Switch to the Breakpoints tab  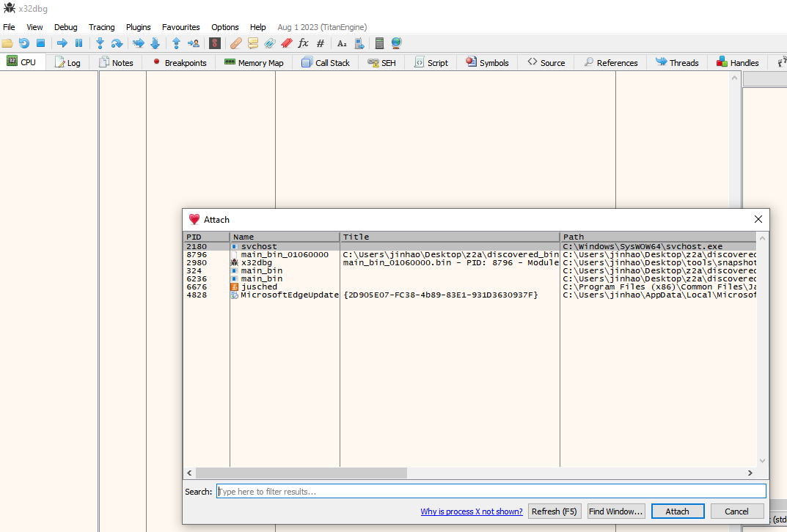click(x=179, y=63)
